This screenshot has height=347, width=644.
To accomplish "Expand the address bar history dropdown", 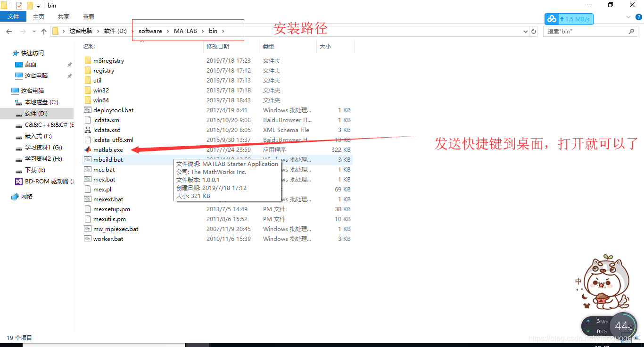I will pos(526,31).
